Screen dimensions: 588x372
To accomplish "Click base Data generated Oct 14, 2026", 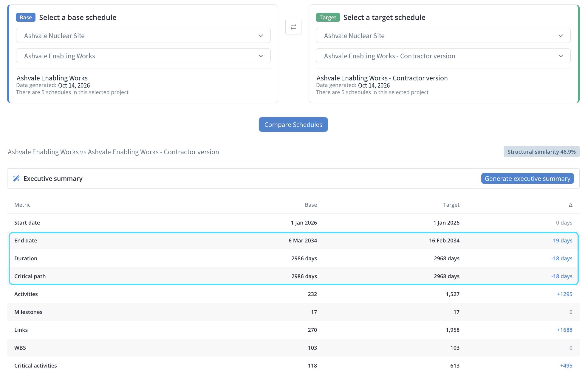I will pyautogui.click(x=74, y=85).
